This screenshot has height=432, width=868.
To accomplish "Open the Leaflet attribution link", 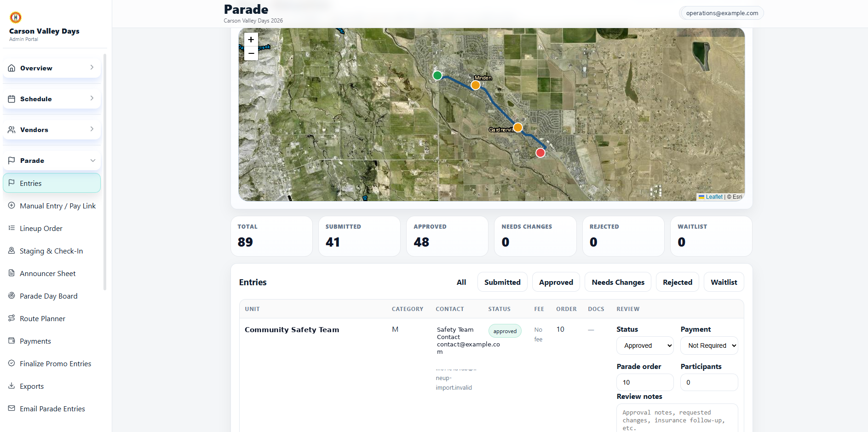I will [711, 197].
